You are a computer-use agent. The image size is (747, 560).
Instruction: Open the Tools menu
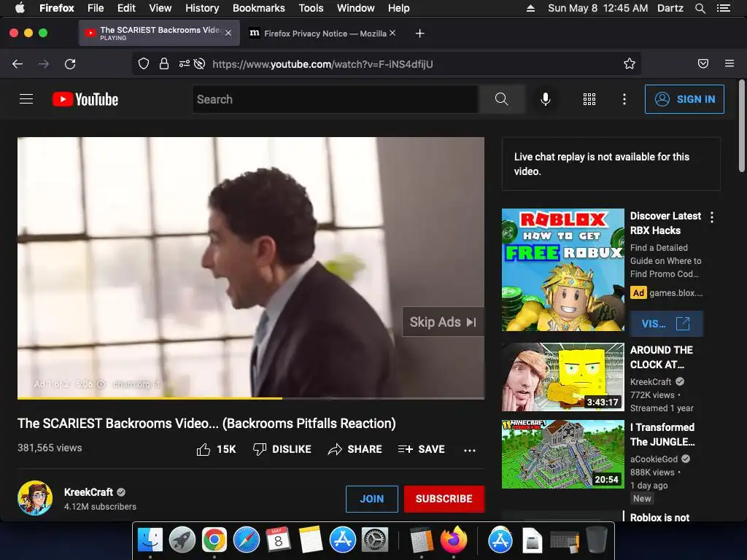[x=311, y=8]
